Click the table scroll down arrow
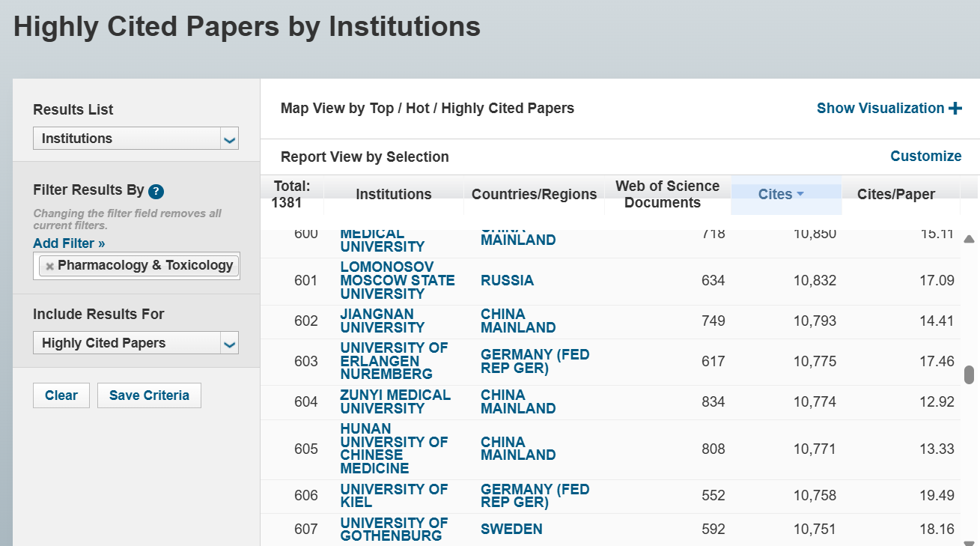This screenshot has width=980, height=546. coord(969,542)
